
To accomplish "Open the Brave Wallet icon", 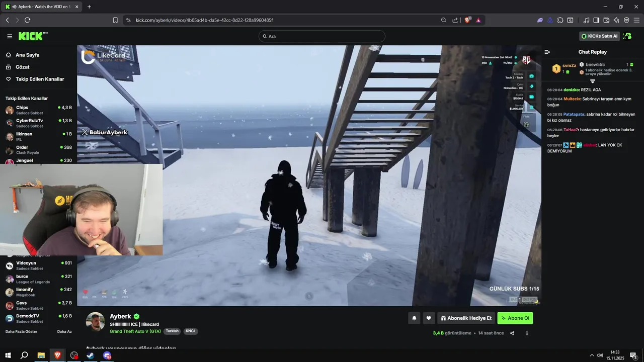I will click(x=606, y=20).
